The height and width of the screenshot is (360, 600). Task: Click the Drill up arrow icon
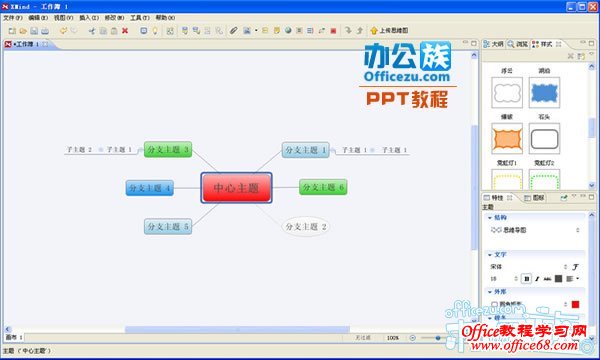[360, 31]
